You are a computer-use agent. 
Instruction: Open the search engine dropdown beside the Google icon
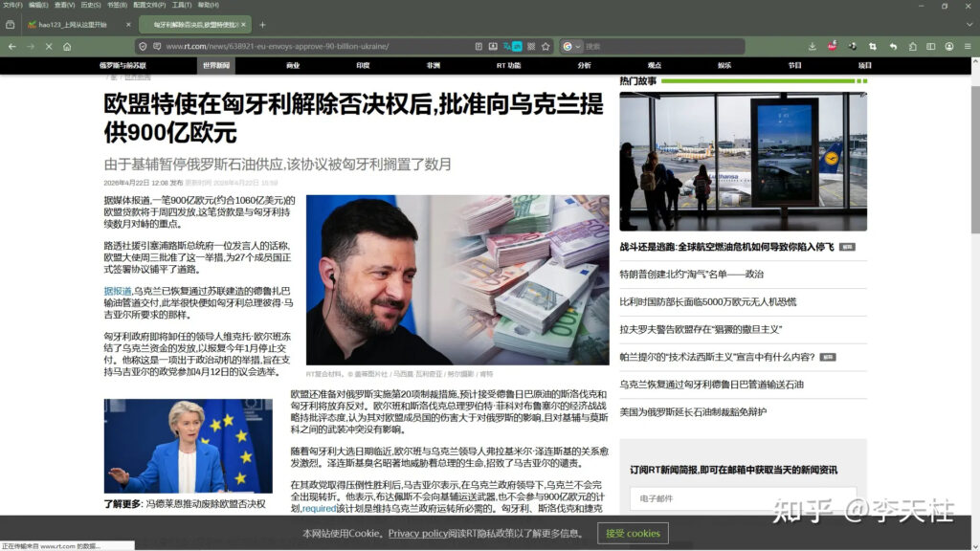point(578,46)
